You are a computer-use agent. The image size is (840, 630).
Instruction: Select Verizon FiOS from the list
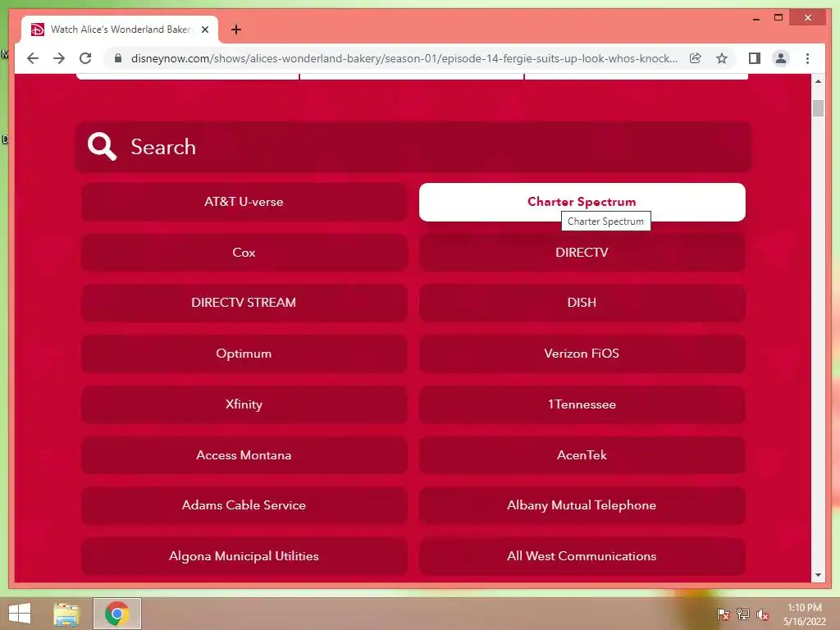pyautogui.click(x=582, y=354)
